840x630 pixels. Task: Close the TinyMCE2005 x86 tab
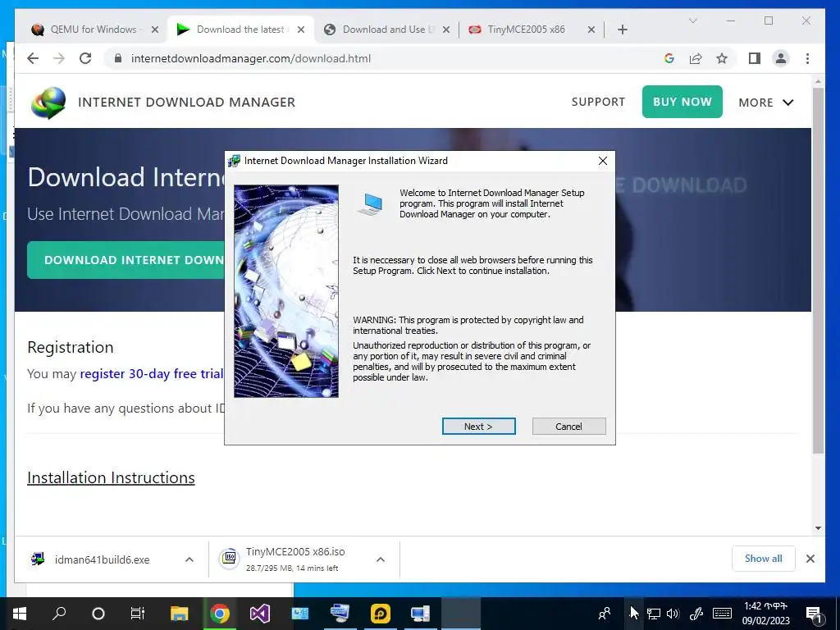click(x=591, y=30)
